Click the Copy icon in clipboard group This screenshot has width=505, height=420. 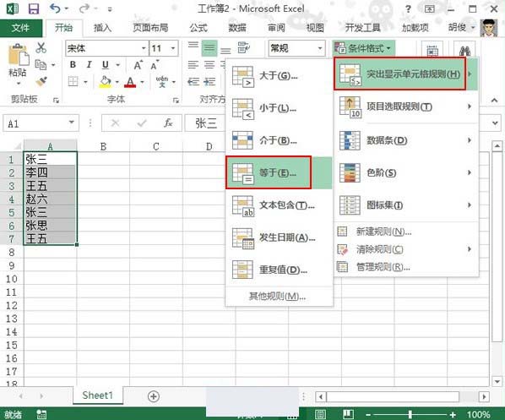(41, 65)
